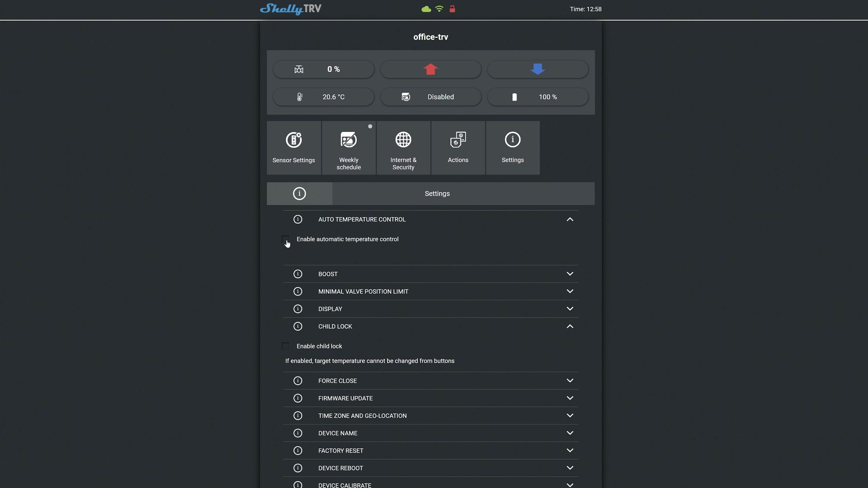Expand Minimal Valve Position Limit section
Image resolution: width=868 pixels, height=488 pixels.
(x=570, y=291)
